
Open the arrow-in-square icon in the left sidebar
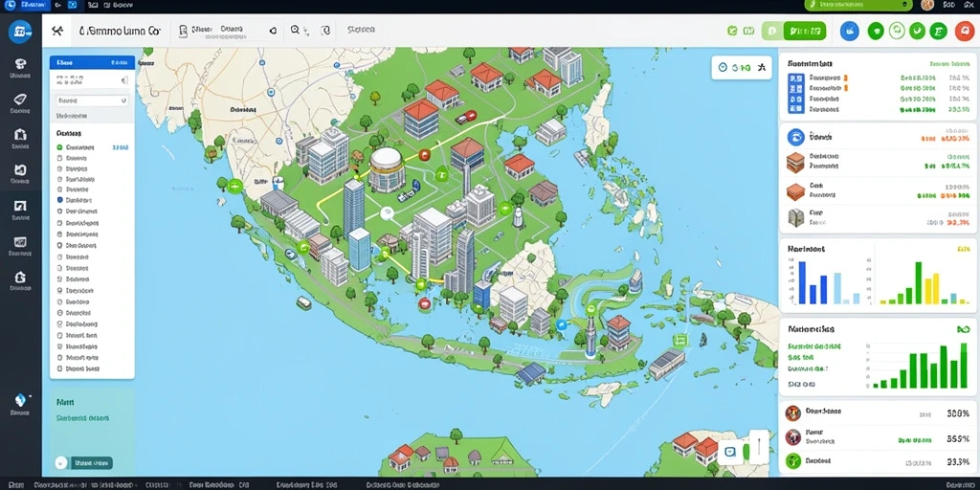point(20,207)
